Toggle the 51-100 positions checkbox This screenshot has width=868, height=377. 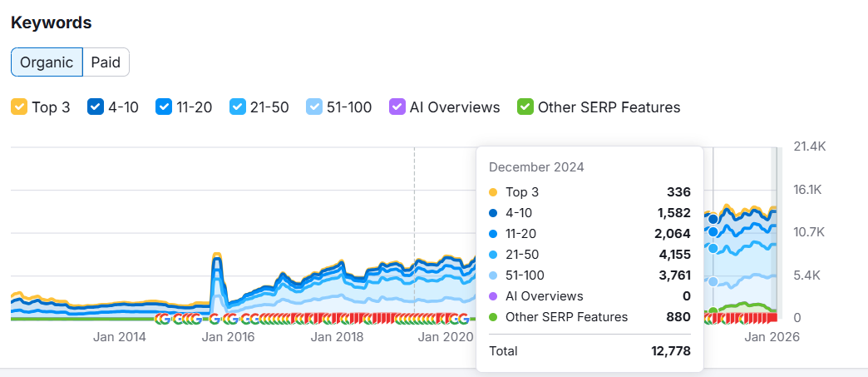314,107
